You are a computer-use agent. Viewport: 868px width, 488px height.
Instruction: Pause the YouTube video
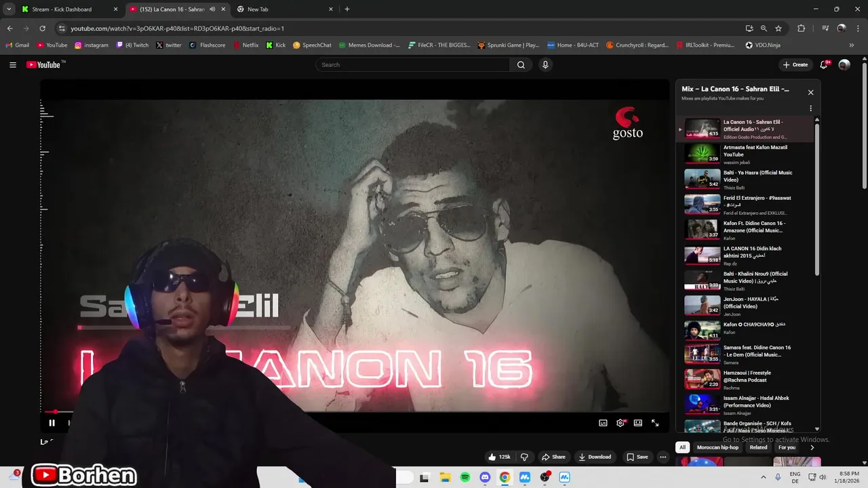[52, 423]
